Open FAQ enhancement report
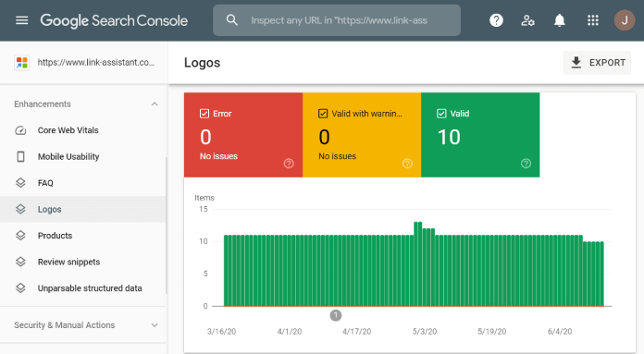This screenshot has height=354, width=644. point(83,183)
